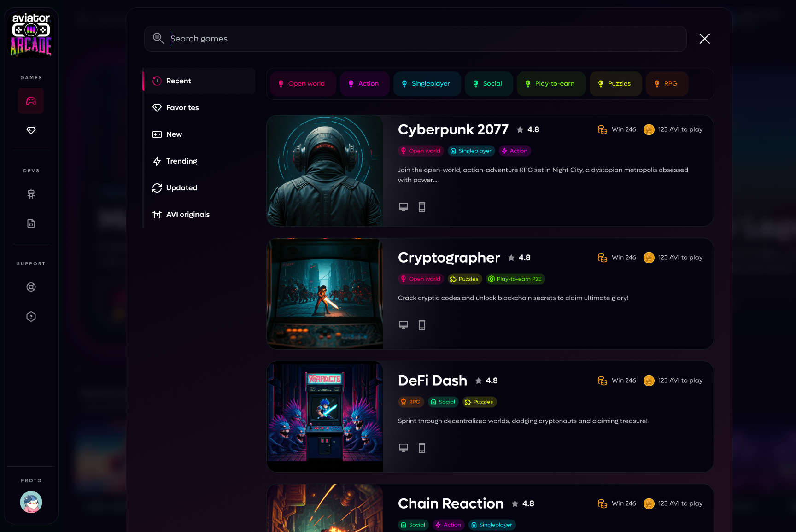Viewport: 796px width, 532px height.
Task: Click the Puzzles tag on DeFi Dash
Action: tap(480, 402)
